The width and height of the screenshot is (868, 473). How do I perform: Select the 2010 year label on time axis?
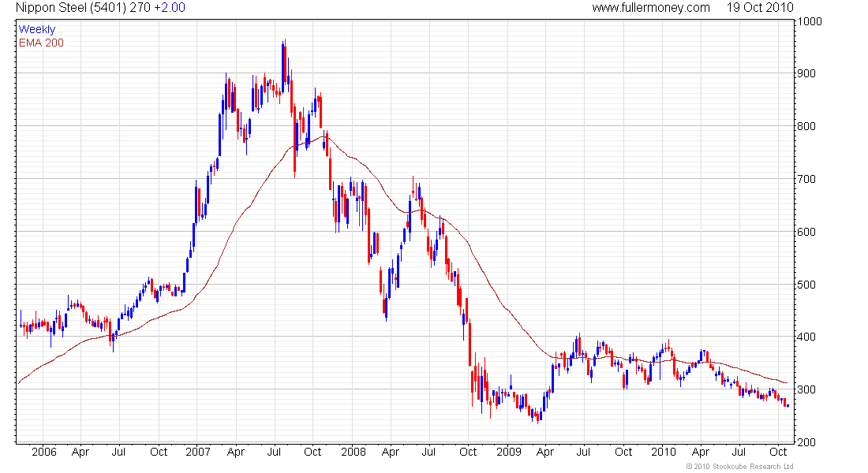tap(663, 452)
